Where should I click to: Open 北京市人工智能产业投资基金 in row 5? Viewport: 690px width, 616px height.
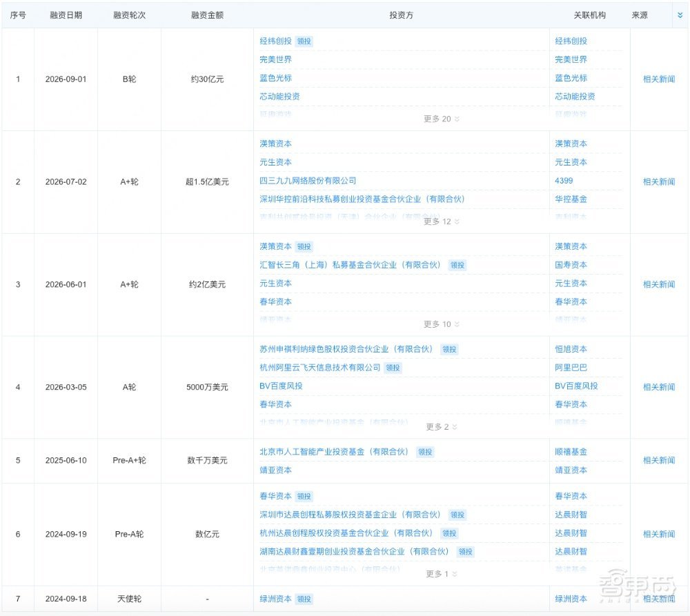pyautogui.click(x=334, y=451)
